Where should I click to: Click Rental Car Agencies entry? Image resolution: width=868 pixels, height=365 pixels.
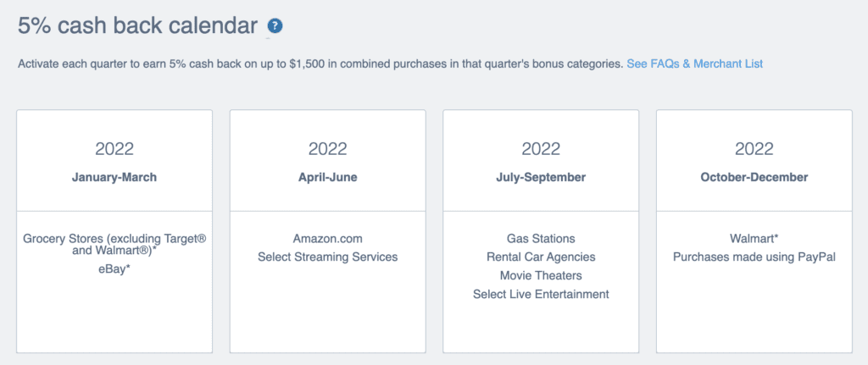pos(541,257)
